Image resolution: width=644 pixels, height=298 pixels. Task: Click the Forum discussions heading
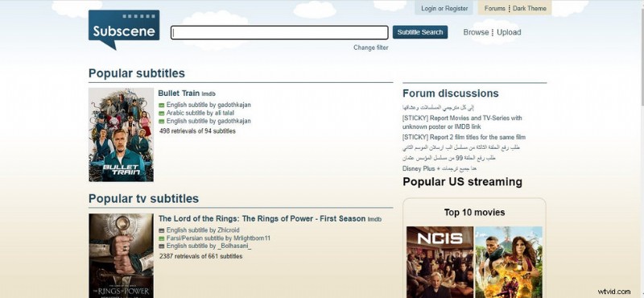451,93
